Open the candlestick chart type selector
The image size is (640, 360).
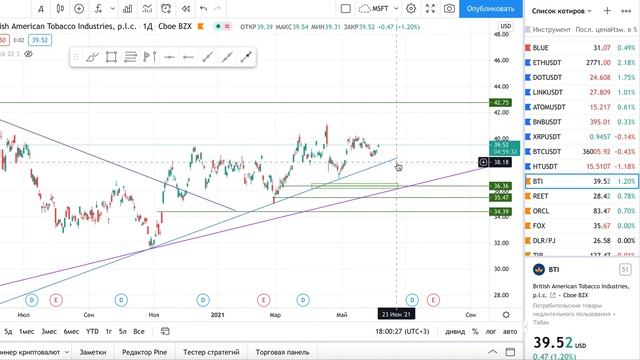pyautogui.click(x=60, y=9)
